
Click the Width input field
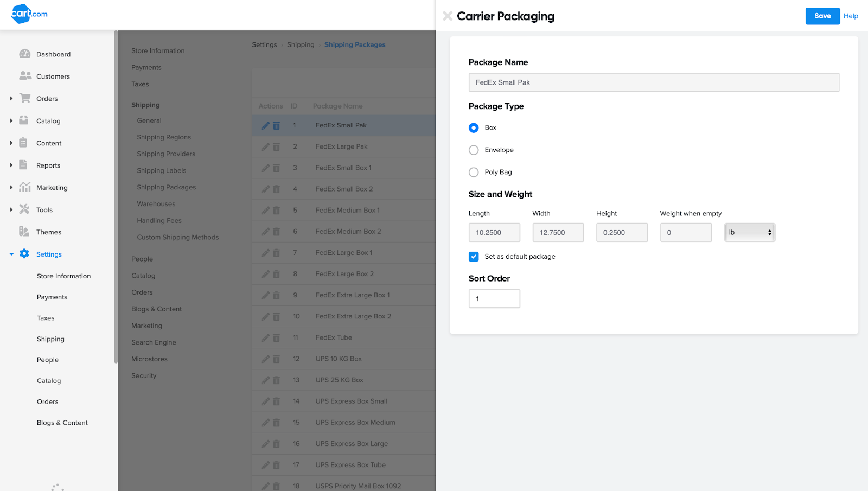558,232
